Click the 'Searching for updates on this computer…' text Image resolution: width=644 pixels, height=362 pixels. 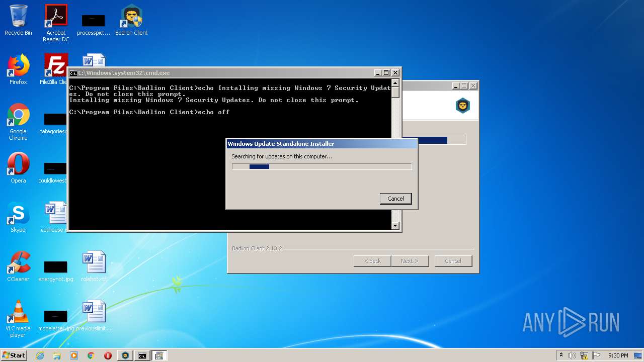tap(282, 156)
